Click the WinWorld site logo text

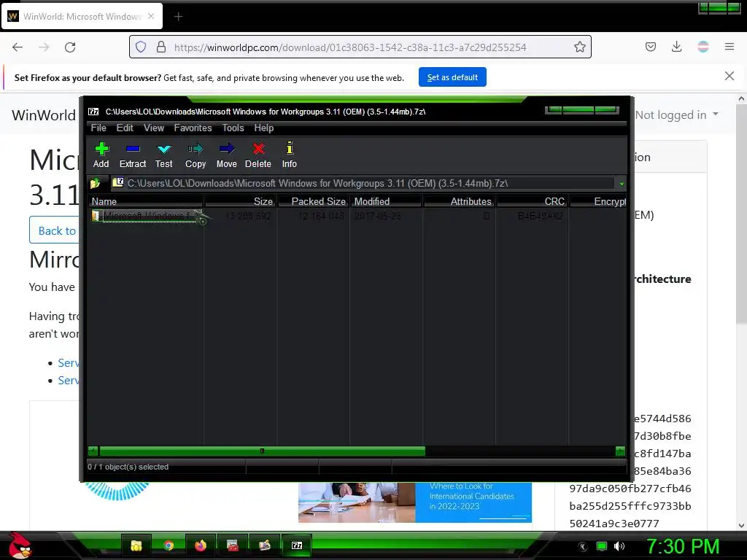(x=44, y=115)
